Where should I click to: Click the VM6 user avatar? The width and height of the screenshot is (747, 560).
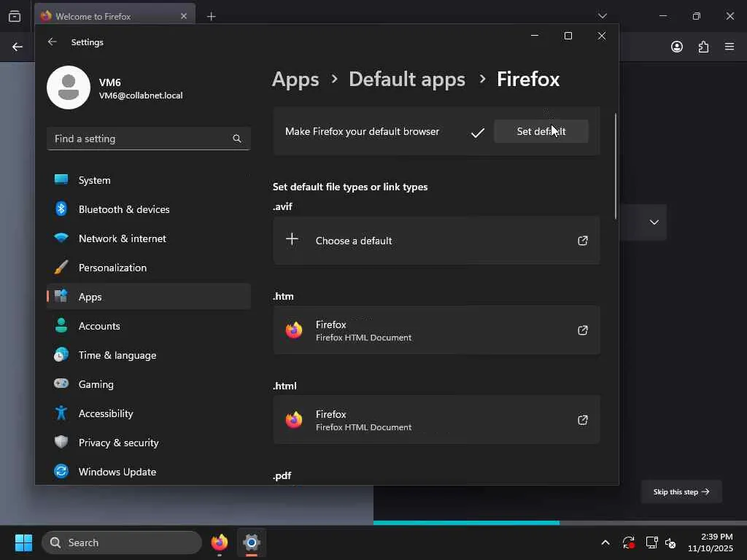pos(69,87)
